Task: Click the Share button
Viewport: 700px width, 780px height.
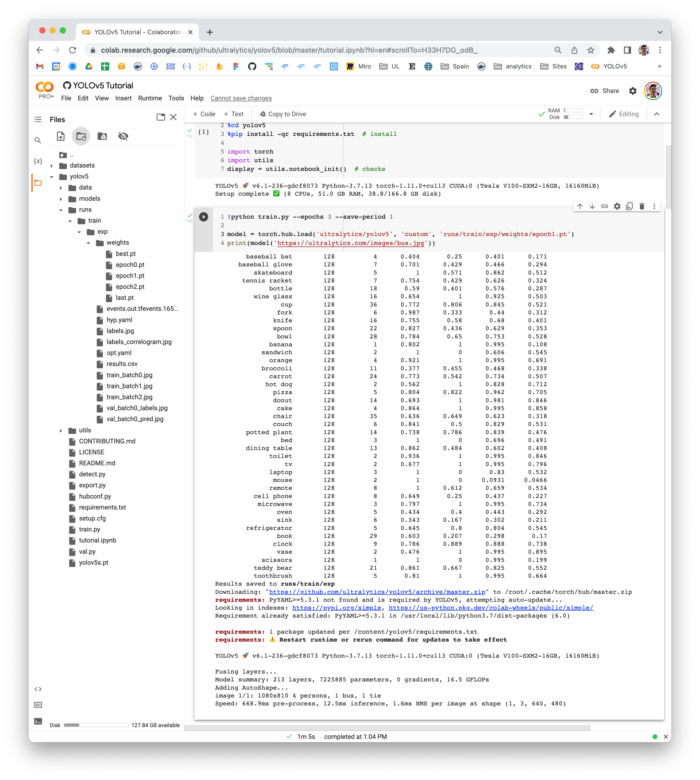Action: [x=605, y=91]
